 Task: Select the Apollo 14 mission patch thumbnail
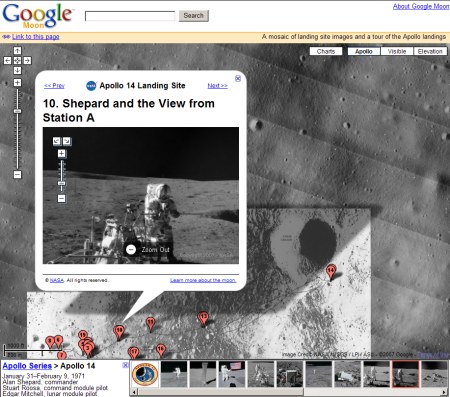pos(145,374)
